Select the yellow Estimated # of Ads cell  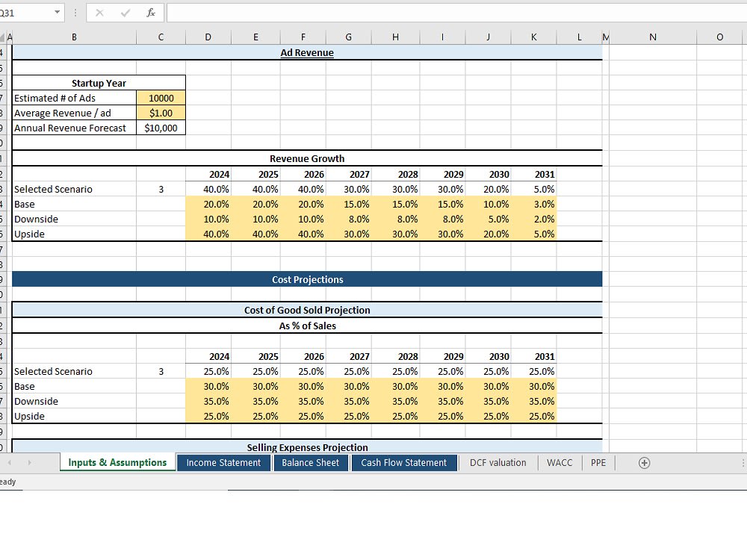point(161,98)
